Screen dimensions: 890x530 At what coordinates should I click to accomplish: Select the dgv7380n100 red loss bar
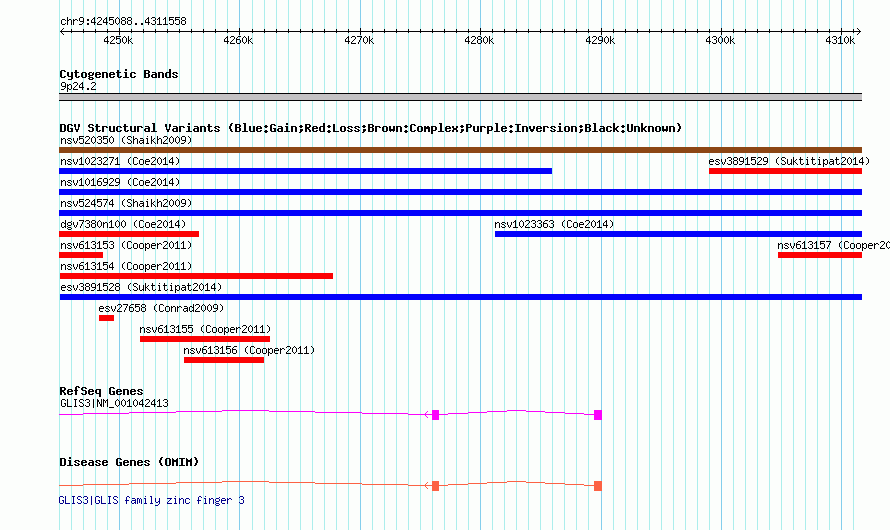129,234
